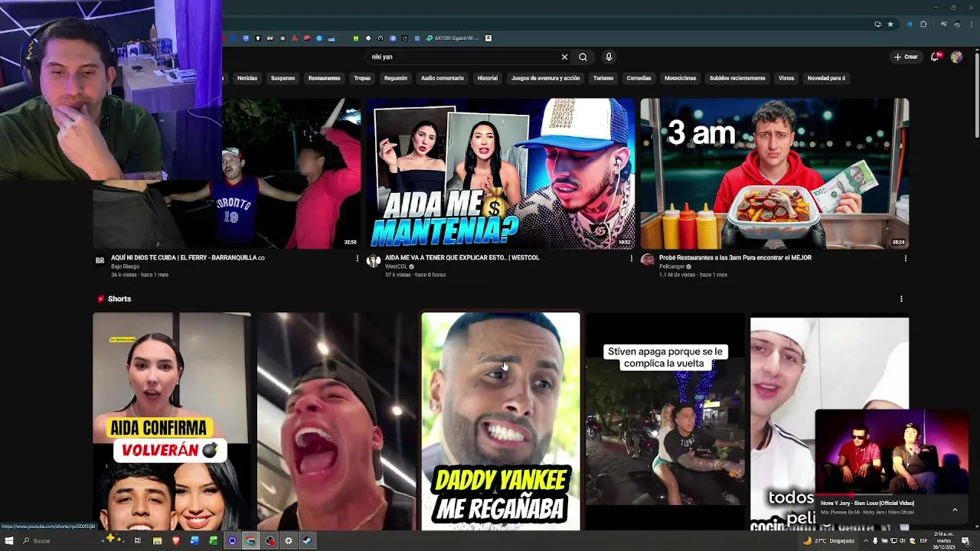980x551 pixels.
Task: Select Juegos de aventura y acción chip
Action: click(x=545, y=78)
